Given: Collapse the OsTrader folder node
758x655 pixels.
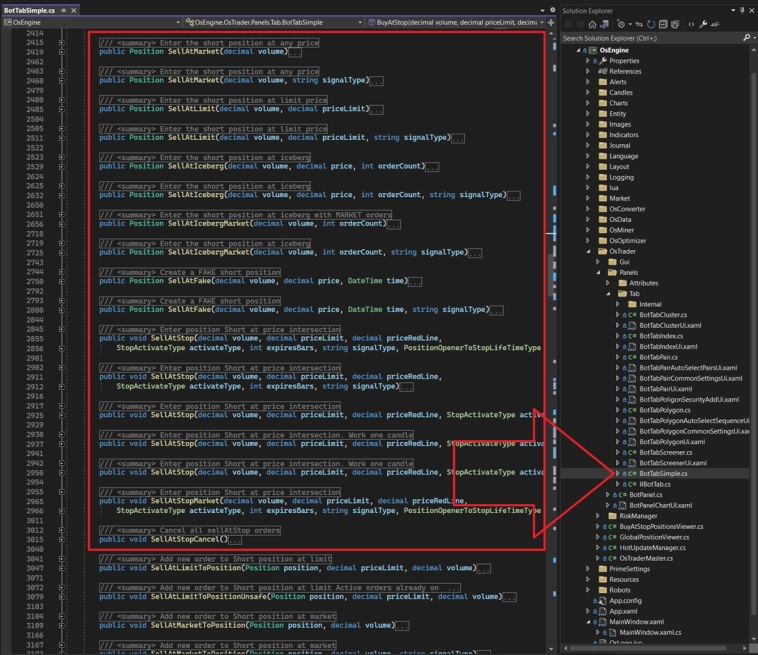Looking at the screenshot, I should [x=589, y=251].
